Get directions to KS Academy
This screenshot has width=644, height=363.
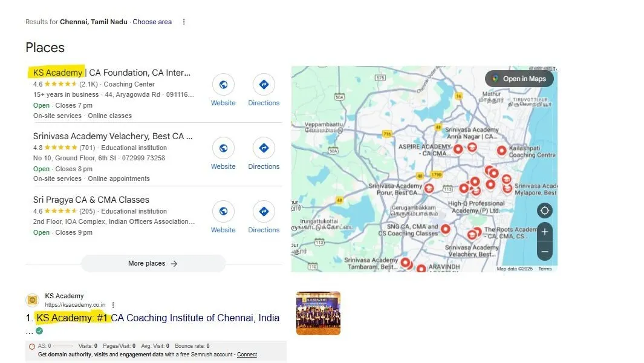[264, 85]
